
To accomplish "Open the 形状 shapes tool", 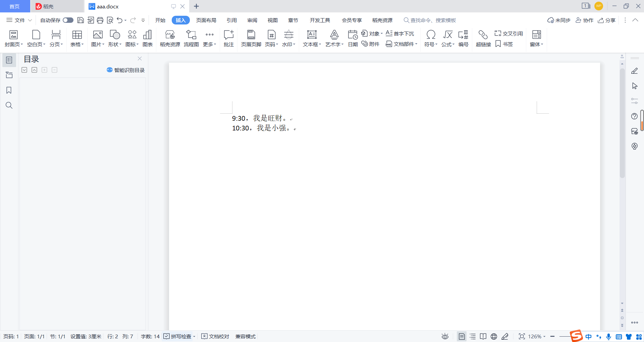I will tap(115, 38).
